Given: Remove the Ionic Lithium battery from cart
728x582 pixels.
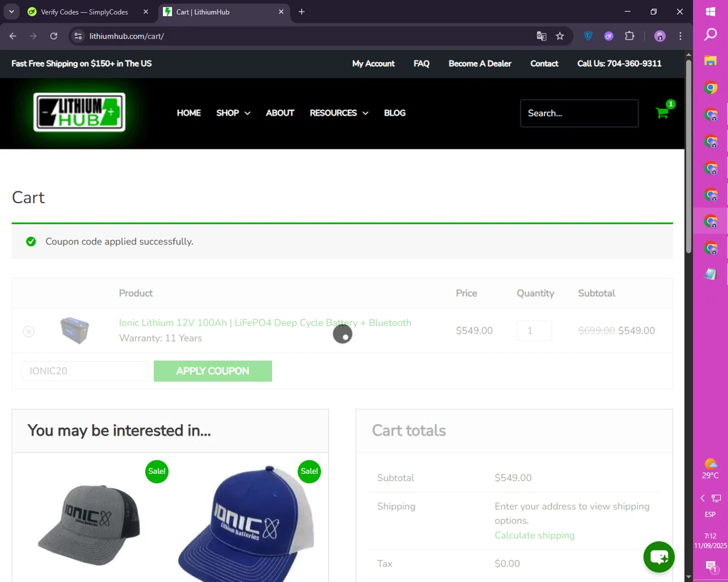Looking at the screenshot, I should pos(29,331).
